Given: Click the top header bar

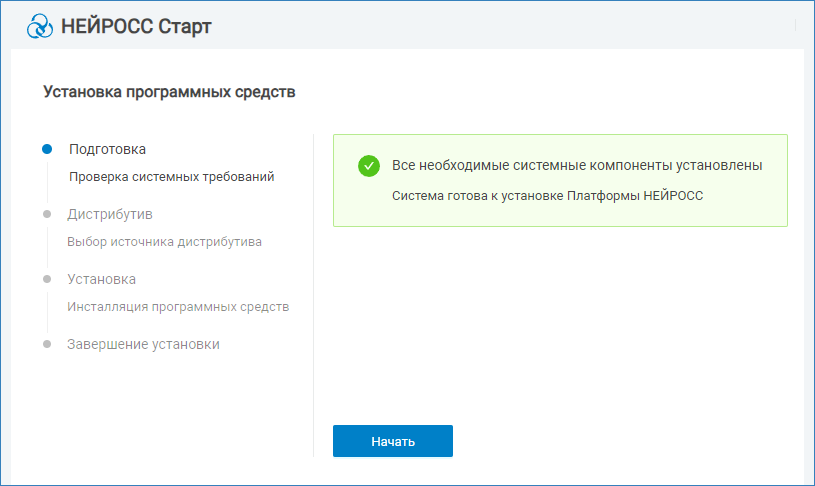Looking at the screenshot, I should point(500,25).
